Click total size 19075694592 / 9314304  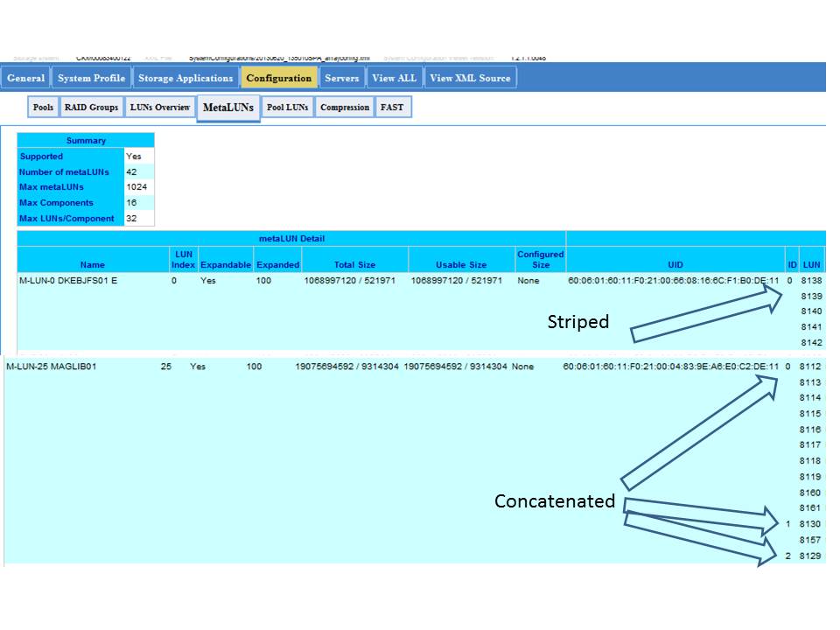click(x=347, y=367)
